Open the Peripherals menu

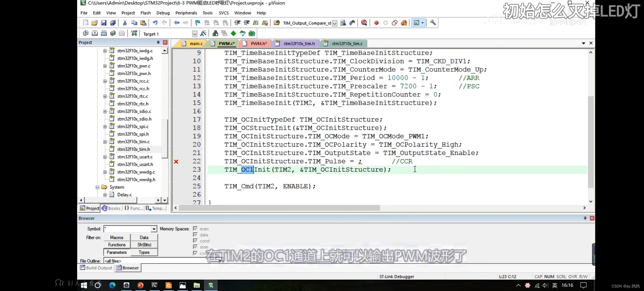186,13
